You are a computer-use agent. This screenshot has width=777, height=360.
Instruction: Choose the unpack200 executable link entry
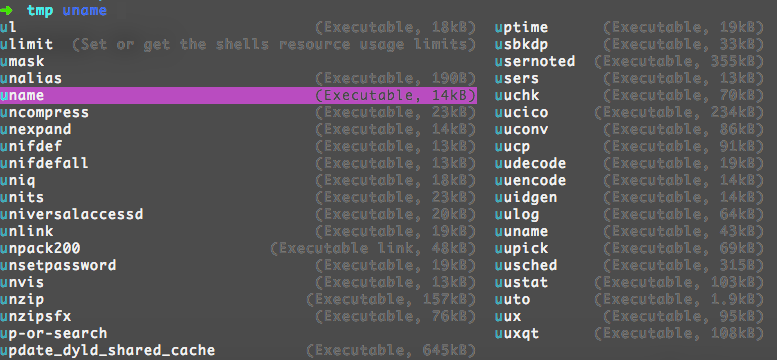(x=238, y=248)
